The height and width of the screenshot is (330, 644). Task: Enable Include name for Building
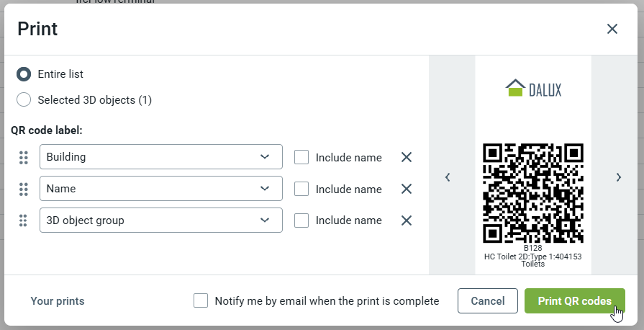(x=302, y=157)
